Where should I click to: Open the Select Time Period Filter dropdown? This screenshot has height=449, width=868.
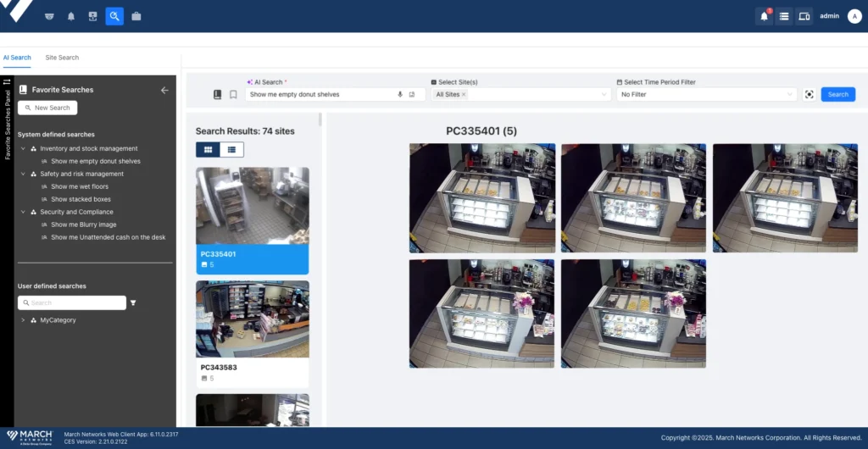[x=707, y=95]
